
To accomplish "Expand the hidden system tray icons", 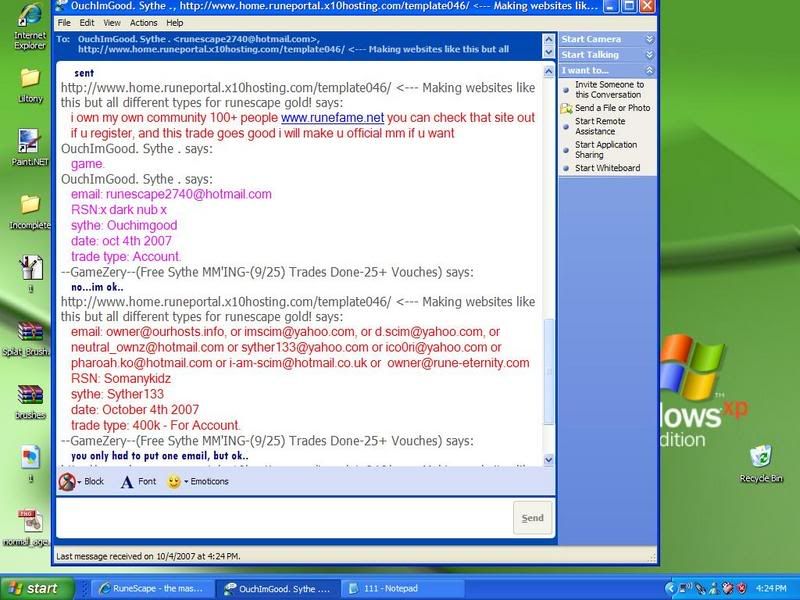I will 670,588.
